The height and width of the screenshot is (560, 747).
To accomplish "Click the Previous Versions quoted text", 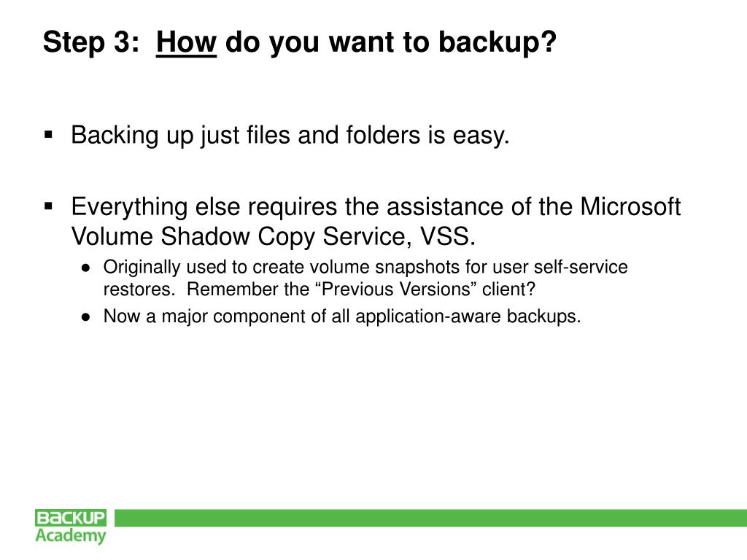I will [x=396, y=289].
